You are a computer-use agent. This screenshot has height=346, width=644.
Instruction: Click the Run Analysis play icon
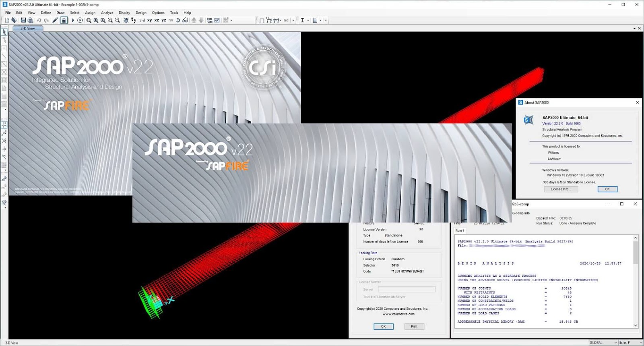73,20
